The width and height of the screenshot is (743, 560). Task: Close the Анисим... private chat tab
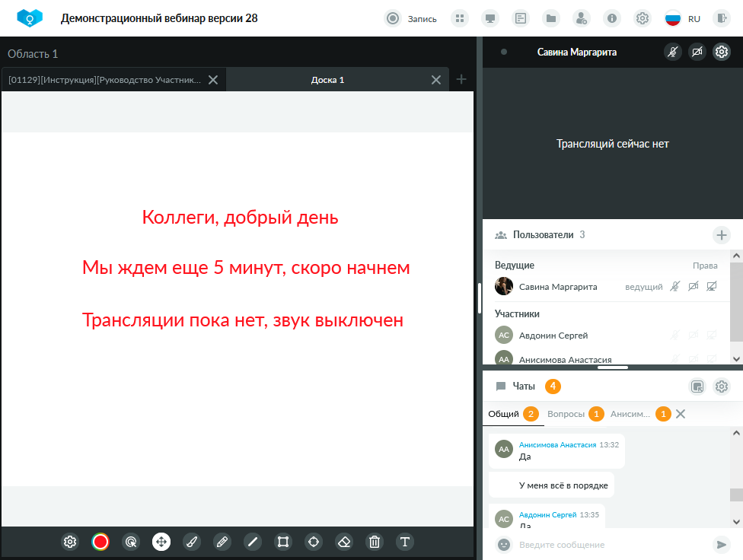(x=681, y=414)
